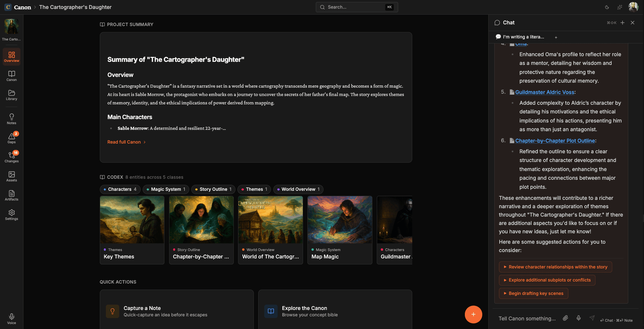This screenshot has width=644, height=329.
Task: Start a new chat with plus icon
Action: pyautogui.click(x=622, y=22)
